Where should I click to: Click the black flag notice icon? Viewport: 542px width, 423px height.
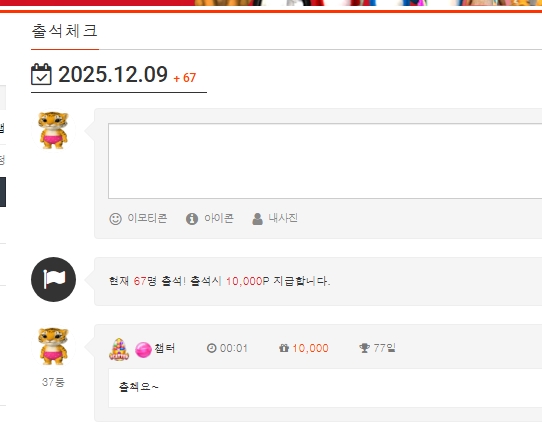click(x=54, y=279)
